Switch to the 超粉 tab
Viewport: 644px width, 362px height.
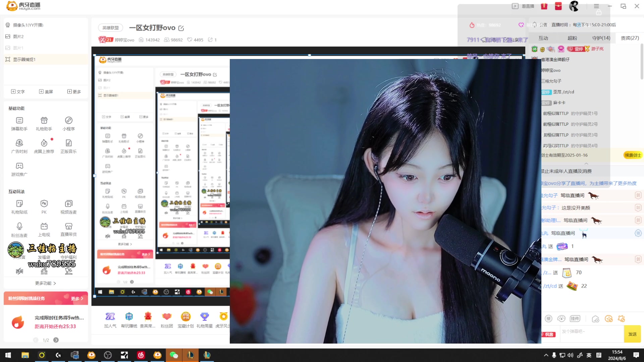[572, 38]
